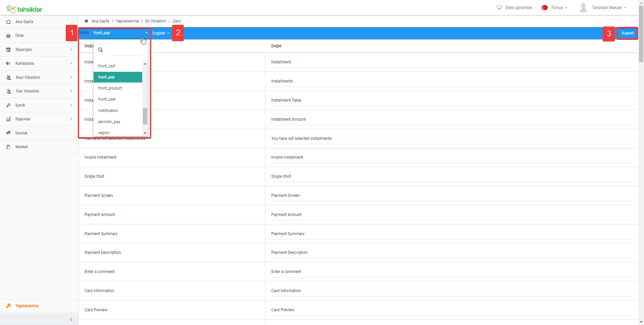Edit the Enter a comment value field
Viewport: 644px width, 325px height.
(x=451, y=272)
